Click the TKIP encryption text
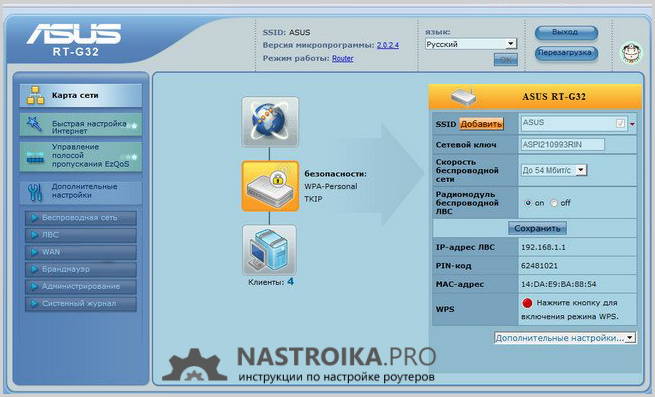Screen dimensions: 655x397 tap(313, 199)
